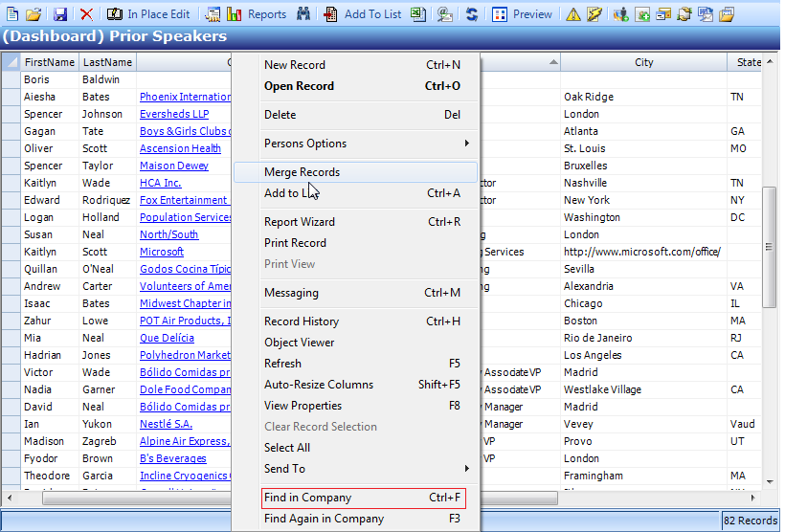
Task: Select Object Viewer menu entry
Action: 356,343
